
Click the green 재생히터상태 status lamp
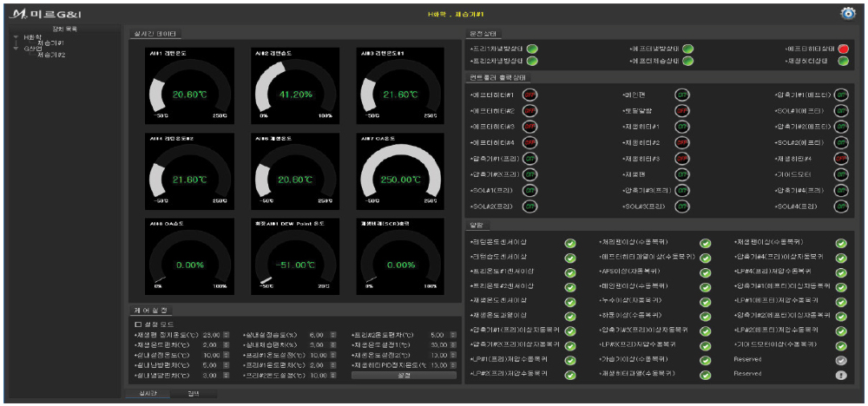pyautogui.click(x=843, y=61)
